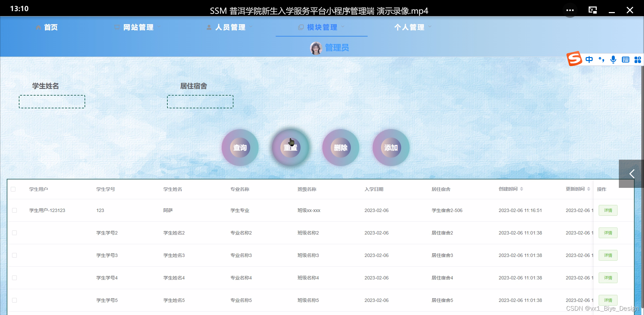The image size is (644, 315).
Task: Click the video title in player bar
Action: 319,11
